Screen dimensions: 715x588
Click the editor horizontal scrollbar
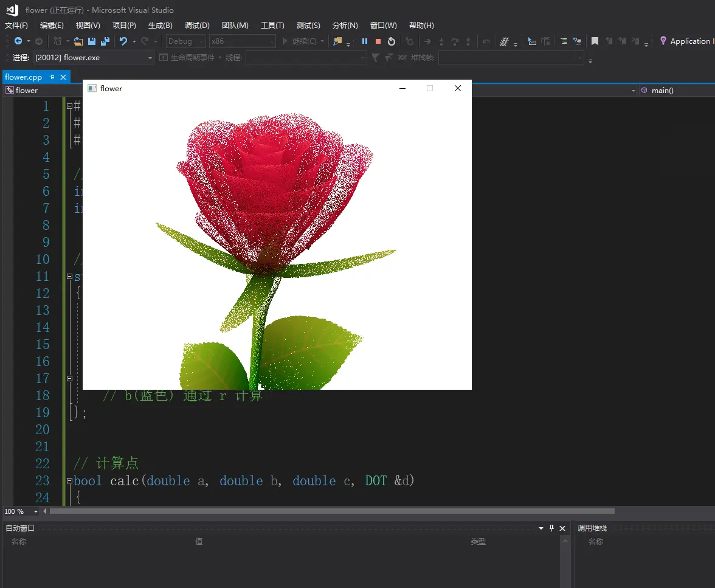(331, 511)
